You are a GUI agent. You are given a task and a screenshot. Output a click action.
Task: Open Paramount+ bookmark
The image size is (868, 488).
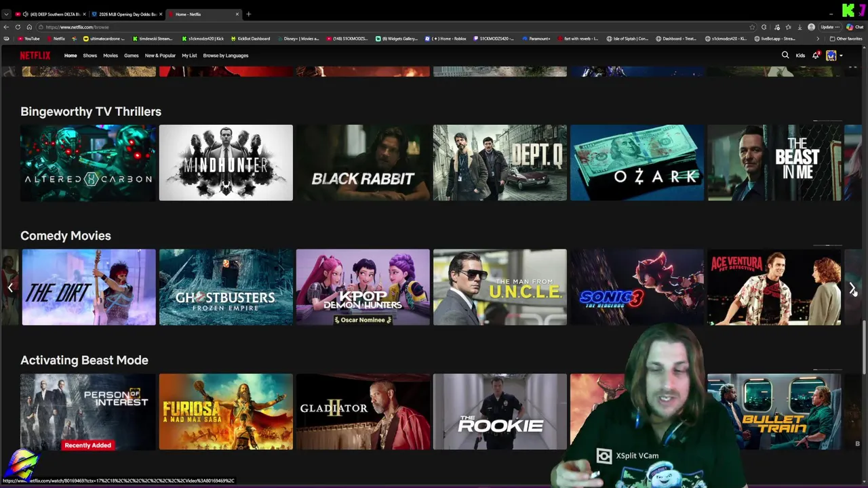(536, 39)
